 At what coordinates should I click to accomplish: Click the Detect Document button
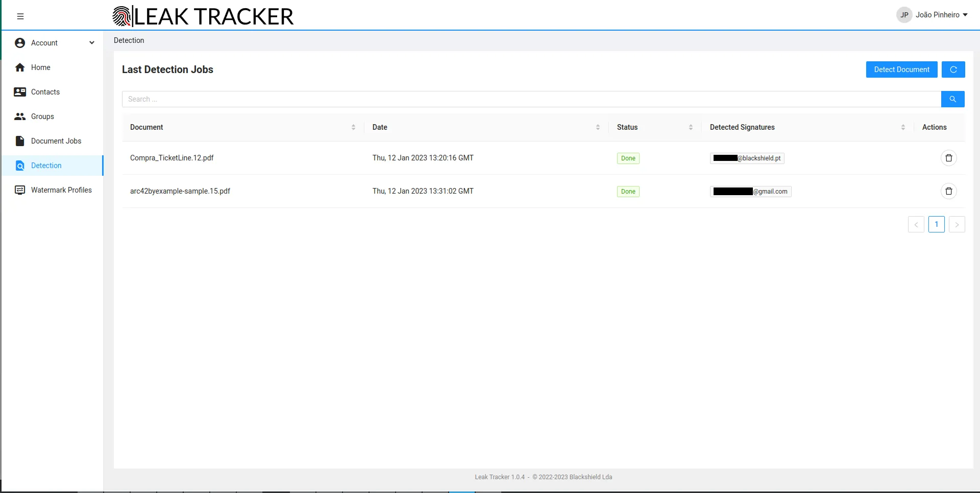pos(901,69)
